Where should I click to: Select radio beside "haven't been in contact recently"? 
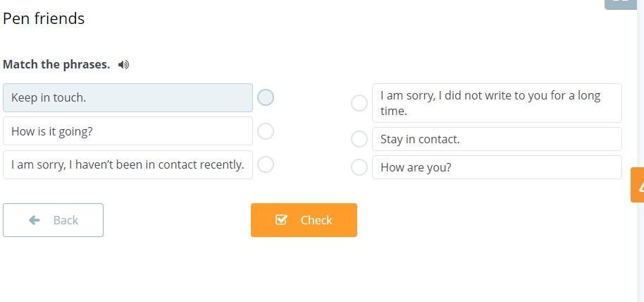coord(266,164)
